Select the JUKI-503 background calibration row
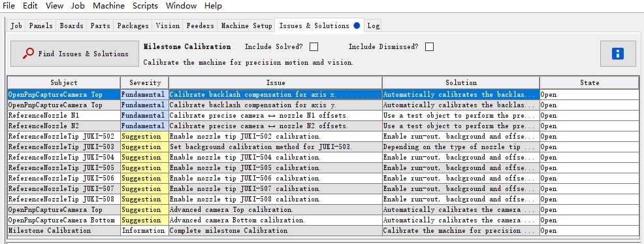644x244 pixels. [323, 147]
